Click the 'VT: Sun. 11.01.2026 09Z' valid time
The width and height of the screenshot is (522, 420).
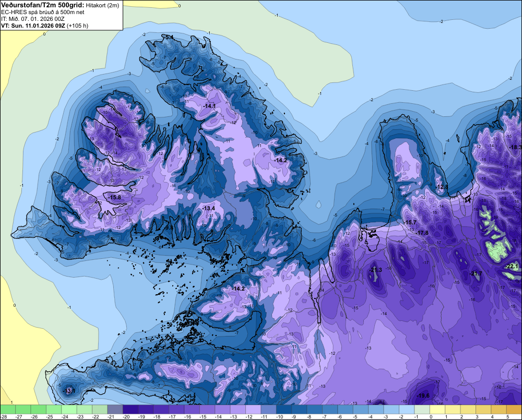point(33,26)
